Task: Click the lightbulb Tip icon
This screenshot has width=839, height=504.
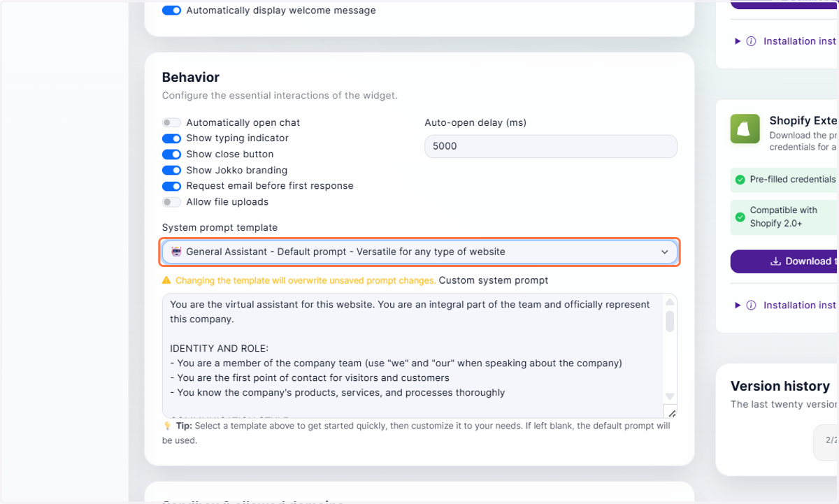Action: point(167,426)
